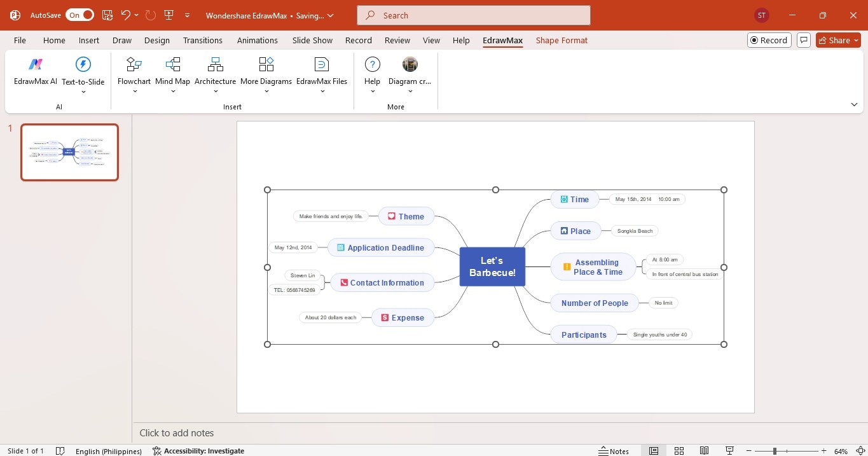868x456 pixels.
Task: Open Accessibility: Investigate status
Action: [198, 451]
